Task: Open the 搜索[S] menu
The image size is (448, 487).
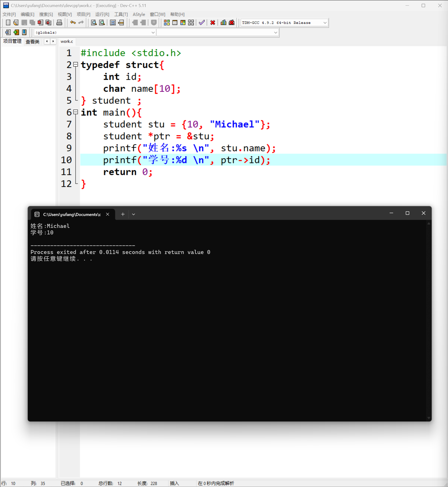Action: pyautogui.click(x=46, y=14)
